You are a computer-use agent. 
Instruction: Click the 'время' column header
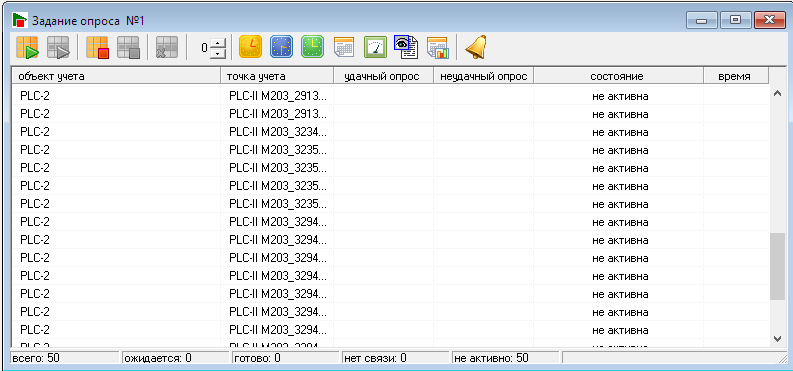736,76
